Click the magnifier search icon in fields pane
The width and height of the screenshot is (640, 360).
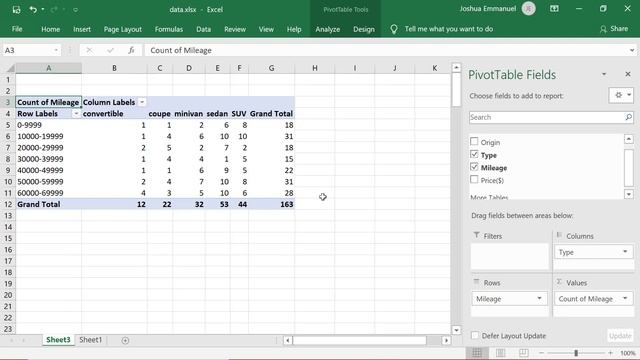pos(629,117)
